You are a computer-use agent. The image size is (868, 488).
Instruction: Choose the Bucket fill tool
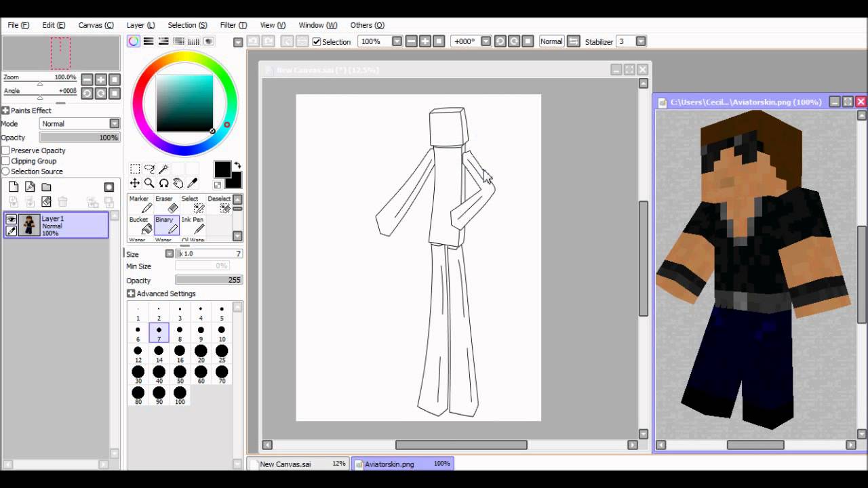click(140, 225)
